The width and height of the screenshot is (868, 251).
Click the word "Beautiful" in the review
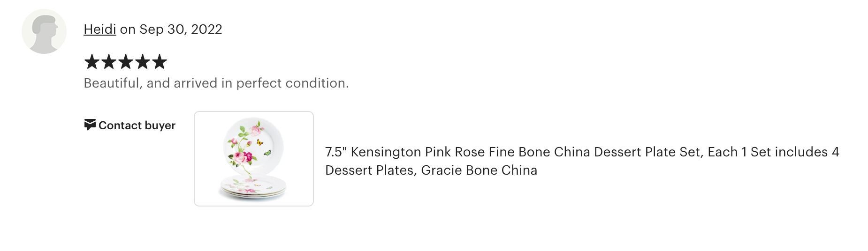112,83
